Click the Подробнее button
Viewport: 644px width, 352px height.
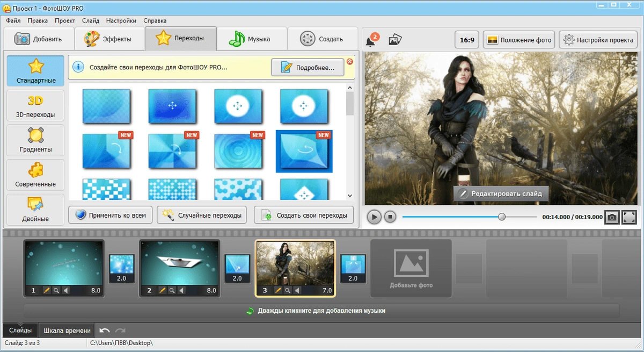pyautogui.click(x=308, y=67)
